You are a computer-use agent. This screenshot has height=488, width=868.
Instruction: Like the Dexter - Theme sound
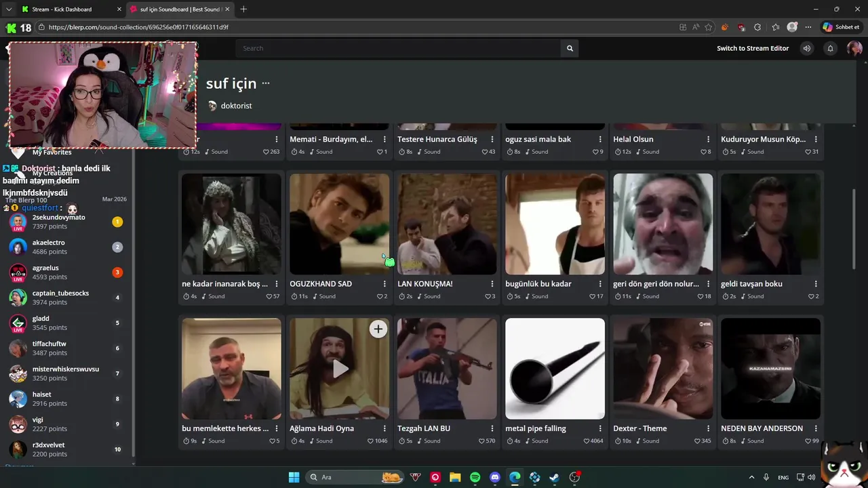coord(696,441)
